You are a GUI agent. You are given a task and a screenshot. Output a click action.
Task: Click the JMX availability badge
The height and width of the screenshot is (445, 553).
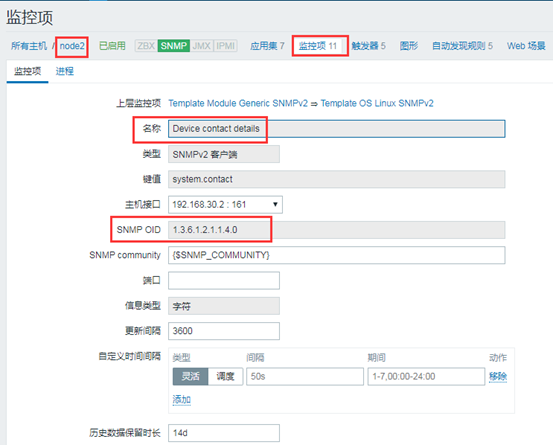202,46
